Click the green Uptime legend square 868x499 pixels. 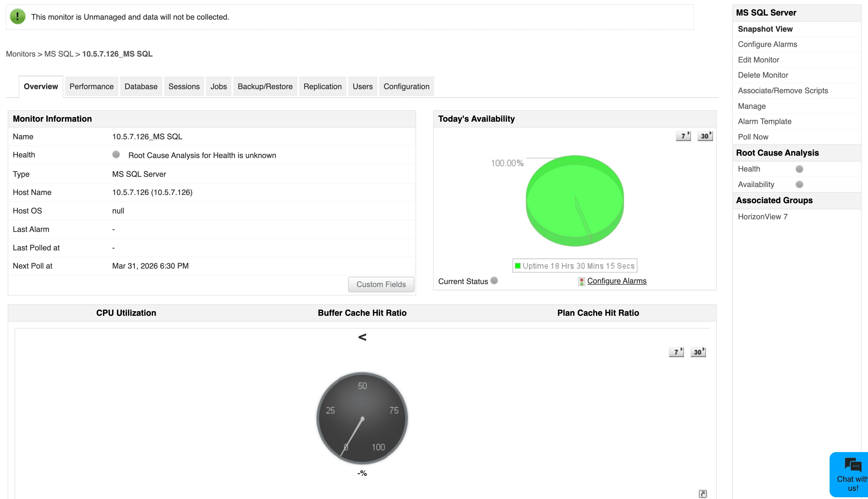(x=518, y=265)
